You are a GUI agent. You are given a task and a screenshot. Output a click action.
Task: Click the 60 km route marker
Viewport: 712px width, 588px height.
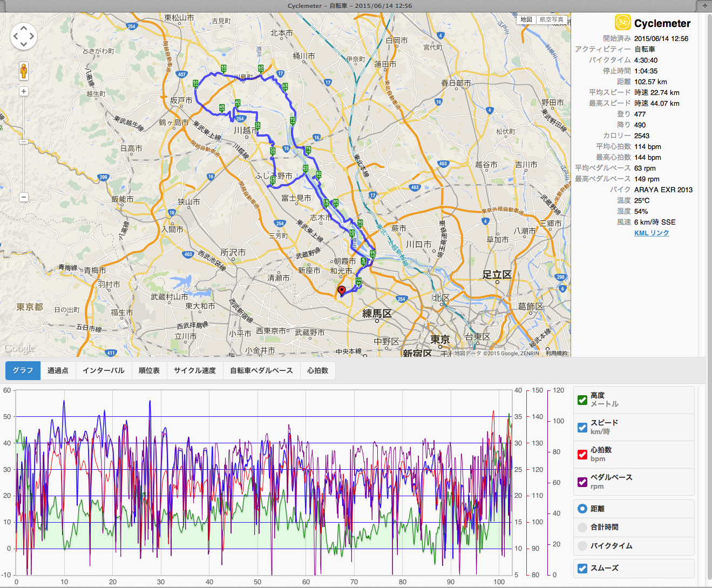point(261,69)
